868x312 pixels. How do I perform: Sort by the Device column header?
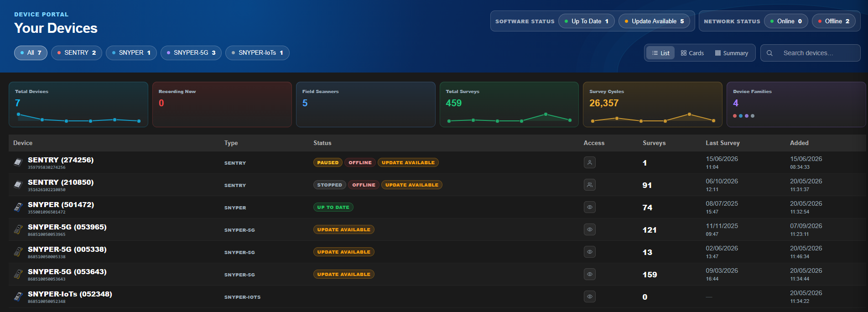click(x=23, y=143)
